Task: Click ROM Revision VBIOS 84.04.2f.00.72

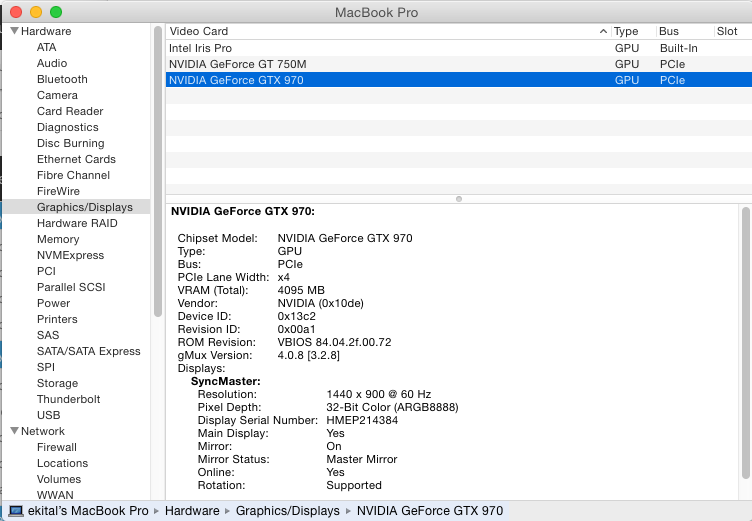Action: click(x=334, y=342)
